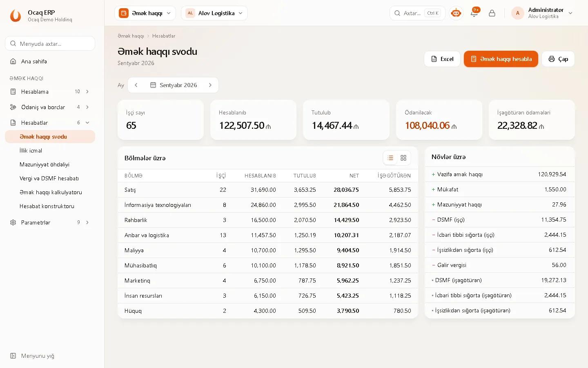The width and height of the screenshot is (588, 368).
Task: Click the Menyuda axtar search field
Action: pos(50,43)
